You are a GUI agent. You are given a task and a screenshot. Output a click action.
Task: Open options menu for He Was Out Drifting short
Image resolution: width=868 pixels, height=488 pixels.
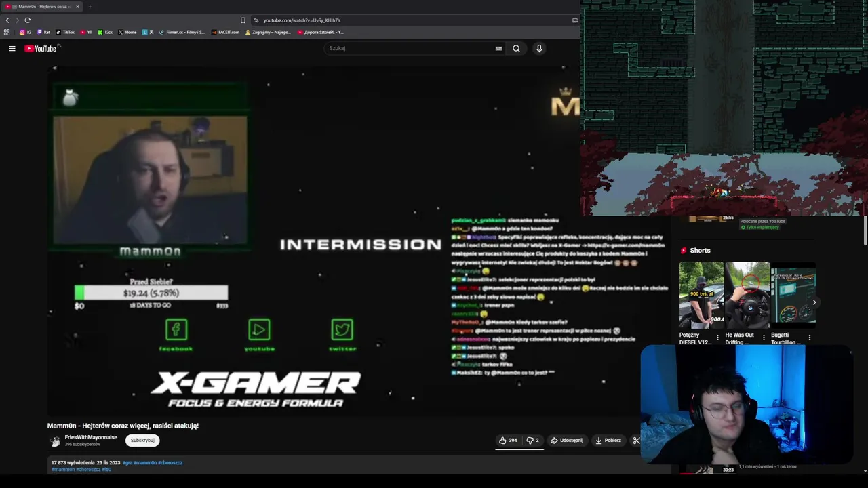coord(764,337)
